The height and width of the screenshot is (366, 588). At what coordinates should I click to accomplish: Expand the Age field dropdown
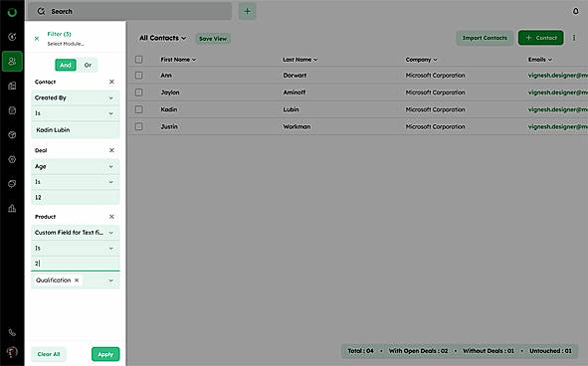tap(76, 166)
